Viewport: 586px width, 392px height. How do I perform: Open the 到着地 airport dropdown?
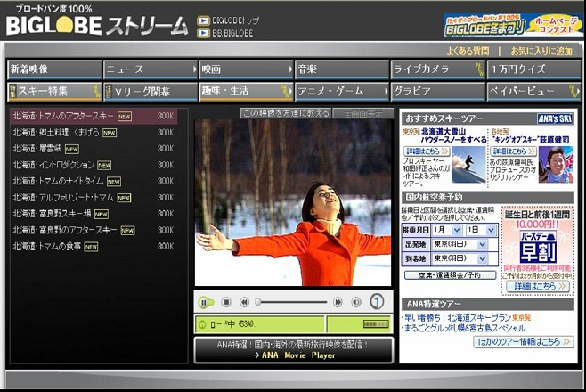(460, 258)
